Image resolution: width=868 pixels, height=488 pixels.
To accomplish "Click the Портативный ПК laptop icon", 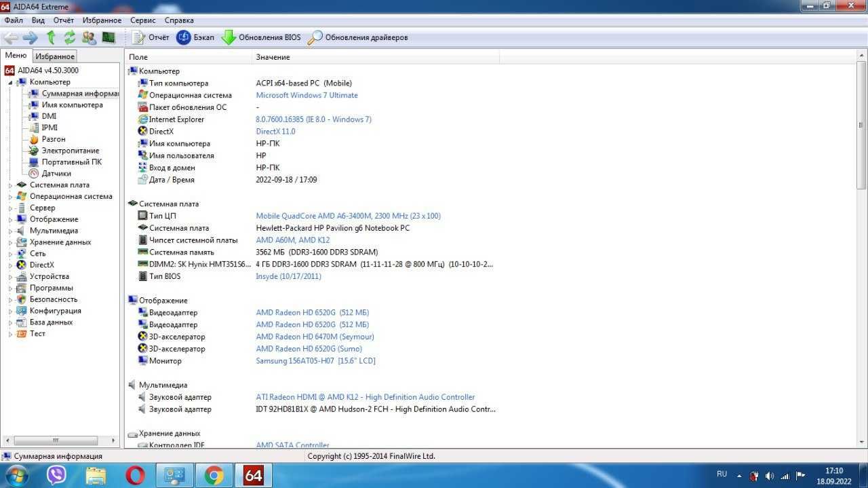I will [x=34, y=162].
